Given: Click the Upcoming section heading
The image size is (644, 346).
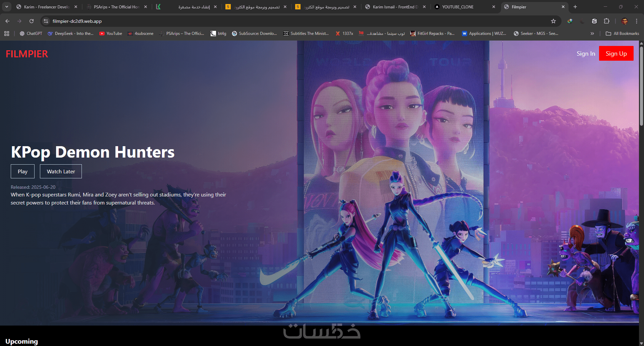Looking at the screenshot, I should [22, 341].
